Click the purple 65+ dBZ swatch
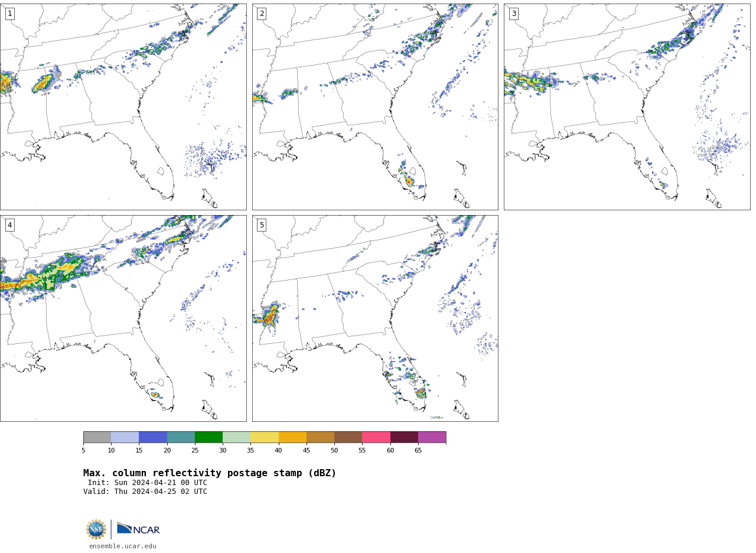The height and width of the screenshot is (553, 756). click(432, 437)
